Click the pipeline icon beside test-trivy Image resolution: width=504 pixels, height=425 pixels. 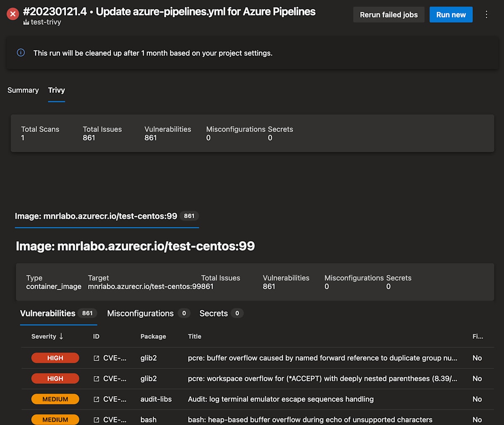click(x=26, y=22)
